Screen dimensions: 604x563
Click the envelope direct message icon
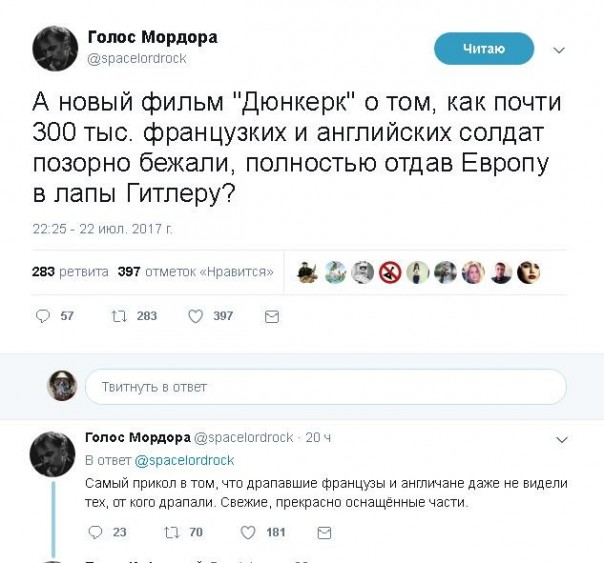tap(271, 316)
